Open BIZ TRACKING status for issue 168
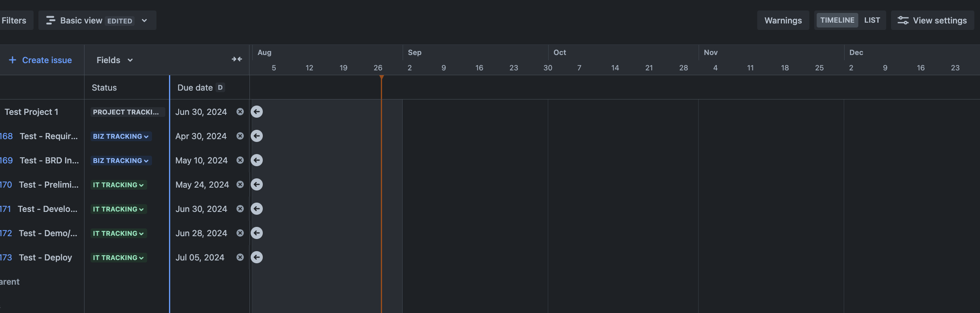Image resolution: width=980 pixels, height=313 pixels. (121, 136)
